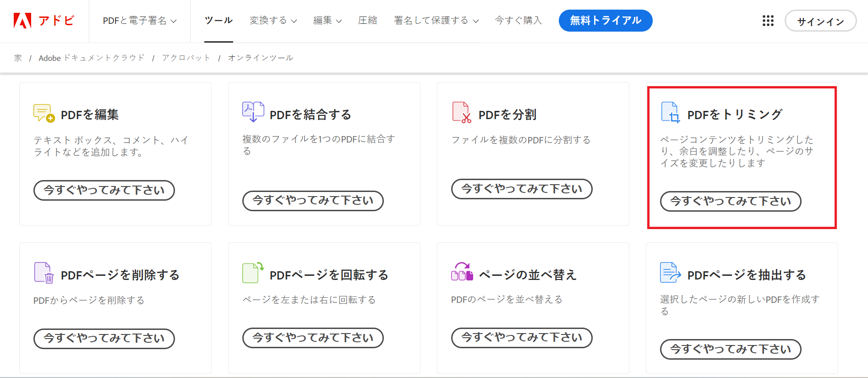
Task: Expand the 編集 menu
Action: (328, 21)
